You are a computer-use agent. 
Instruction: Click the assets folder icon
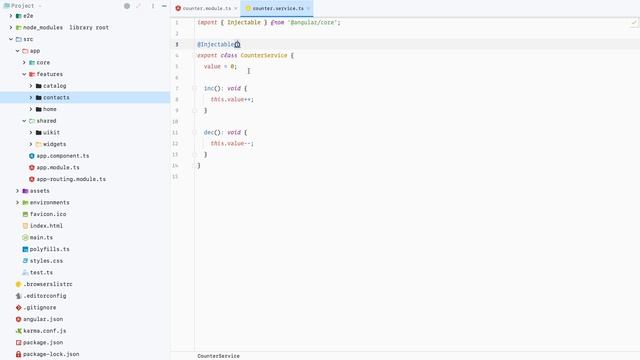(25, 191)
